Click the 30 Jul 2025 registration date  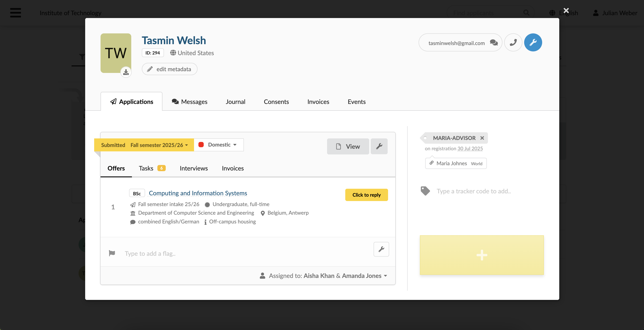[470, 148]
